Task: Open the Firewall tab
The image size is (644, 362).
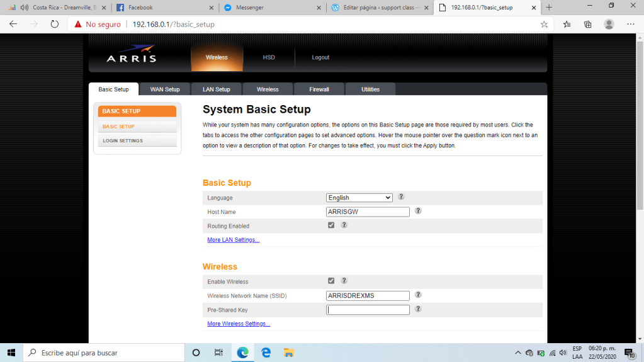Action: [319, 89]
